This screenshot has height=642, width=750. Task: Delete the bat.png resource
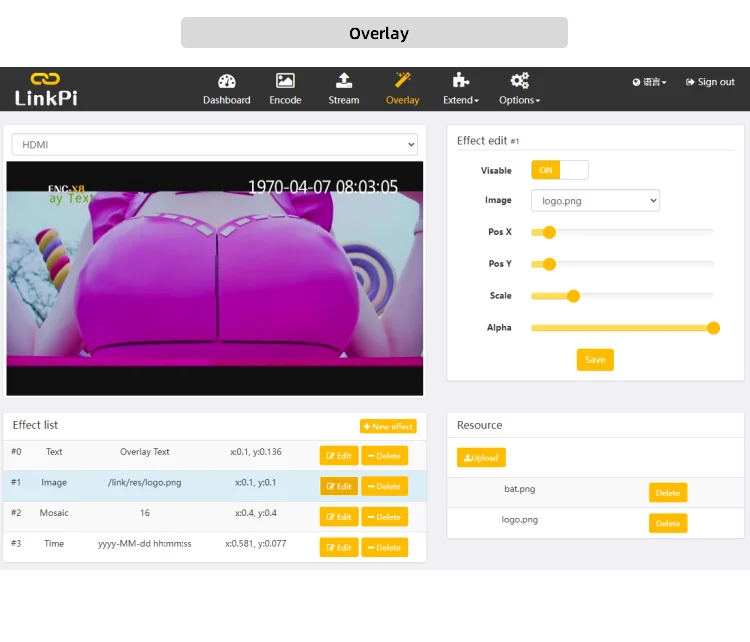coord(667,493)
